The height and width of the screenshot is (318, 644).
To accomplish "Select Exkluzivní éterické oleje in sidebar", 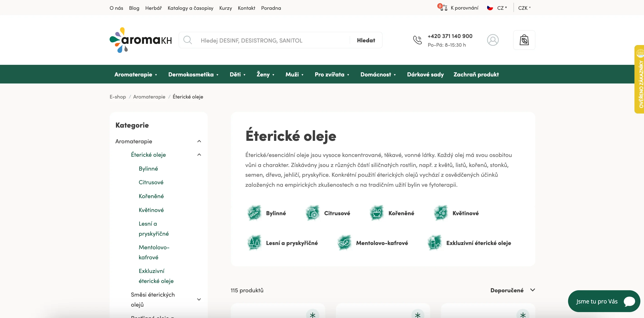I will pyautogui.click(x=156, y=276).
